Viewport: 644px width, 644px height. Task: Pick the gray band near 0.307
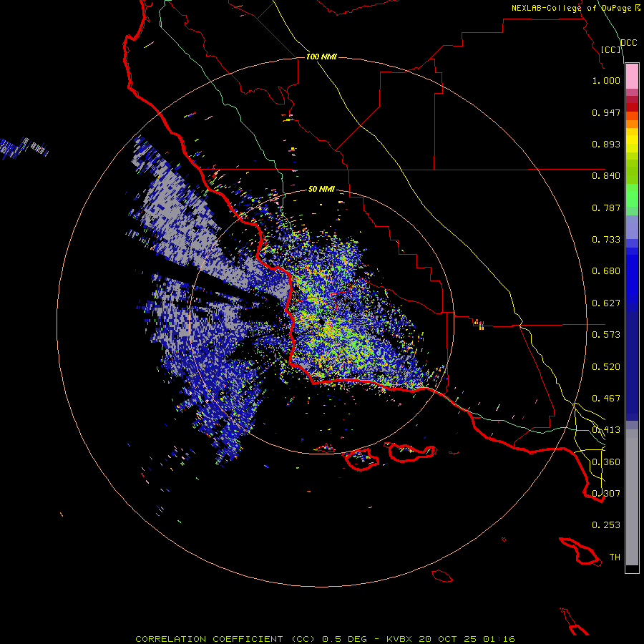pyautogui.click(x=632, y=497)
